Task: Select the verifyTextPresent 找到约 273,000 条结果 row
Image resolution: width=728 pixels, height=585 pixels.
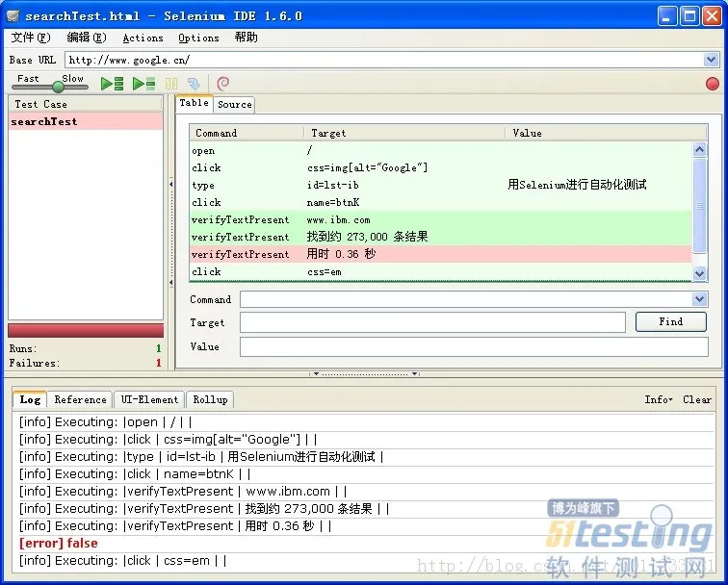Action: [x=441, y=237]
